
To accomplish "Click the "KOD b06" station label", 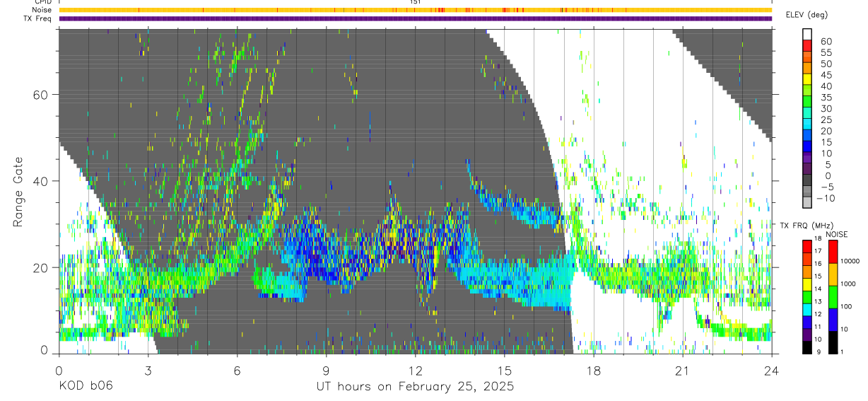I will tap(85, 386).
